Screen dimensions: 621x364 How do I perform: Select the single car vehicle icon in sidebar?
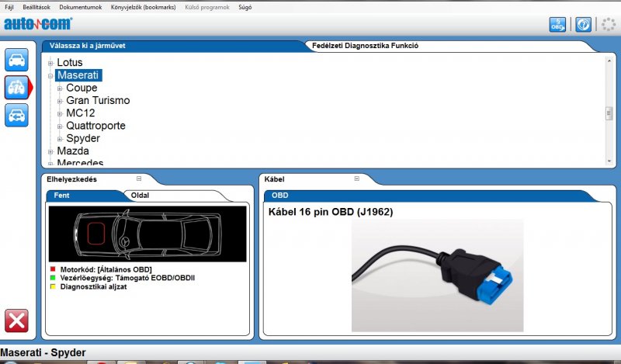(16, 60)
